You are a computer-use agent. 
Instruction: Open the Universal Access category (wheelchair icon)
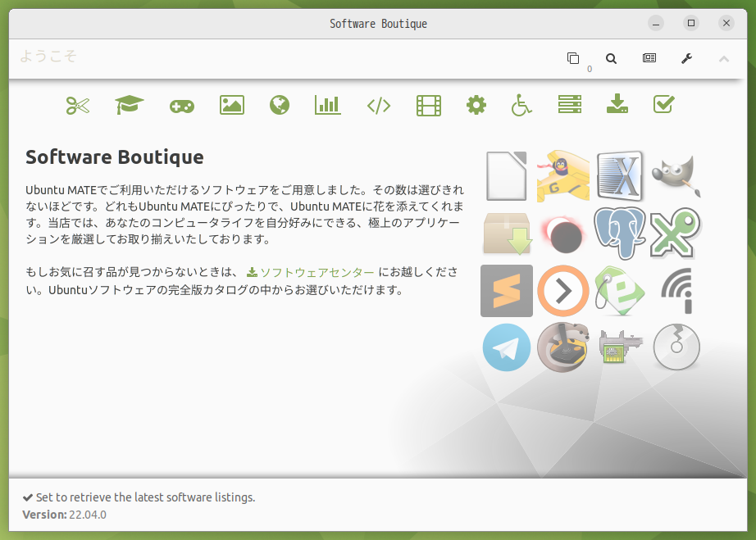tap(521, 105)
